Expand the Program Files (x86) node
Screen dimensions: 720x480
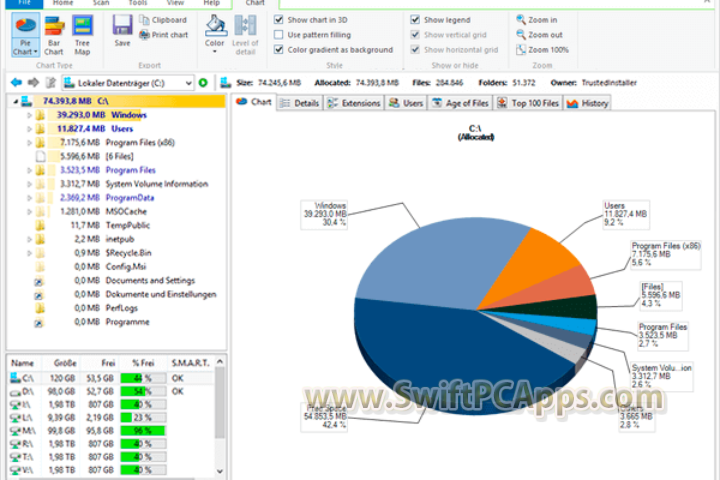tap(29, 142)
